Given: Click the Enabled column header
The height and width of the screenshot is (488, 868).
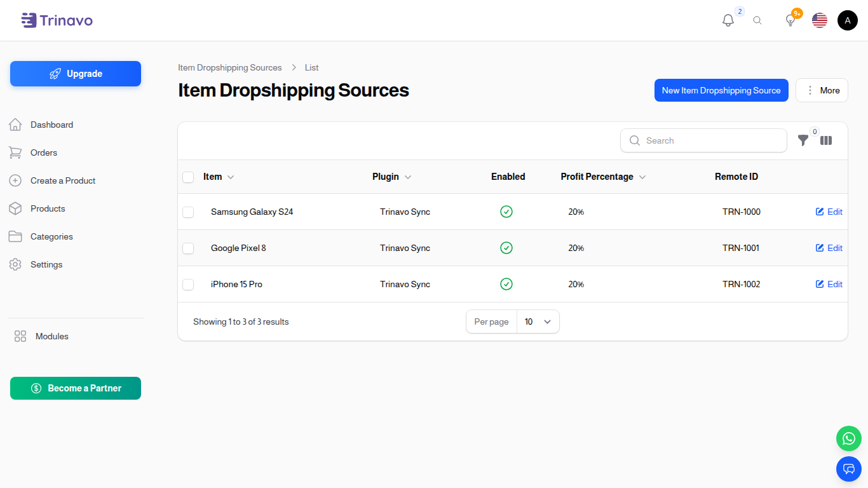Looking at the screenshot, I should (508, 177).
